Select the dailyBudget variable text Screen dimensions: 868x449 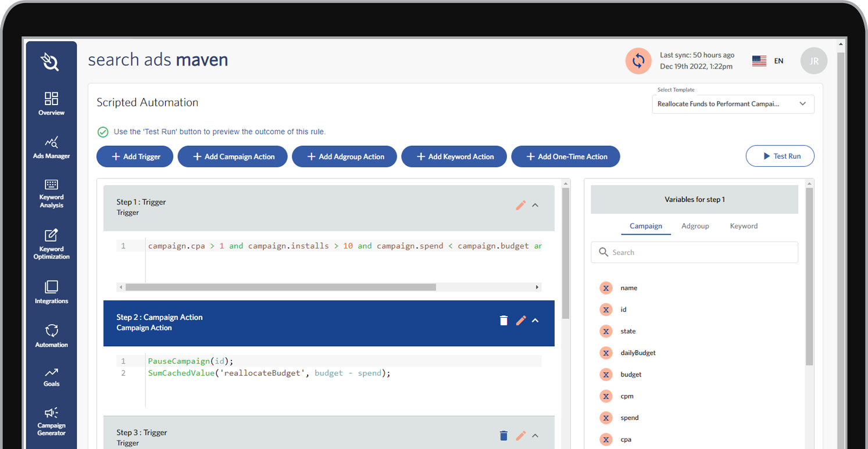[x=638, y=353]
